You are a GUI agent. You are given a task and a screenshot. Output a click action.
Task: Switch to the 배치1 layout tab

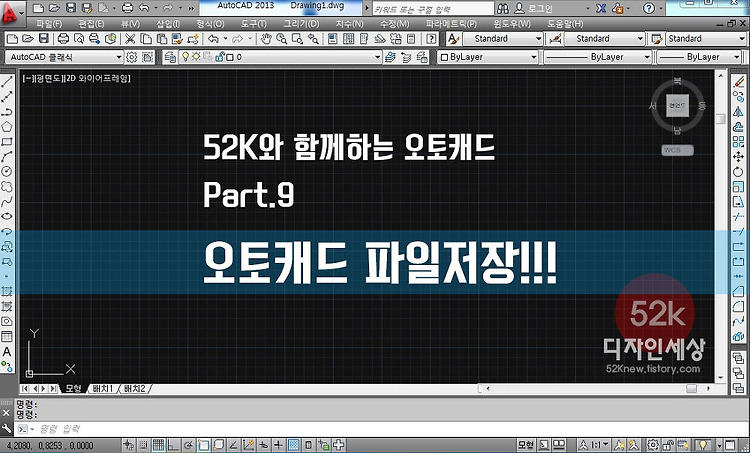tap(103, 388)
